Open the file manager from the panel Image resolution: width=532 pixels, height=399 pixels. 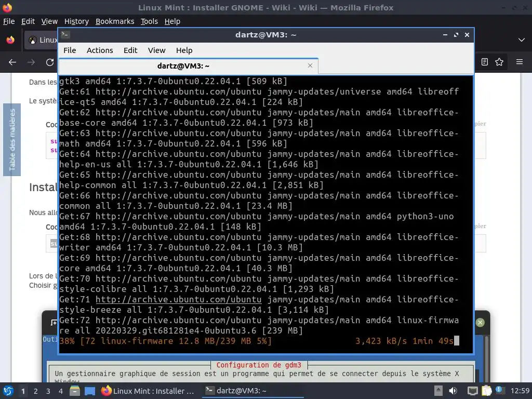[74, 391]
